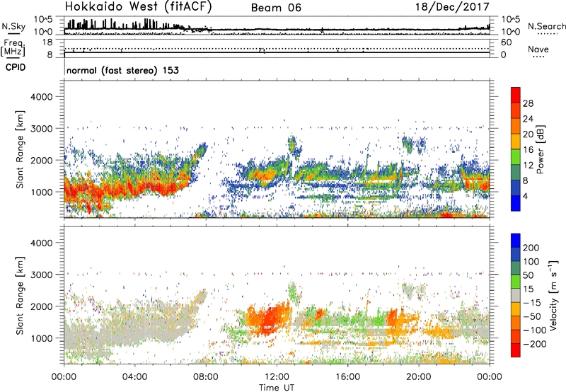Click the "4000" tick of the power panel
The image size is (566, 392).
(41, 97)
